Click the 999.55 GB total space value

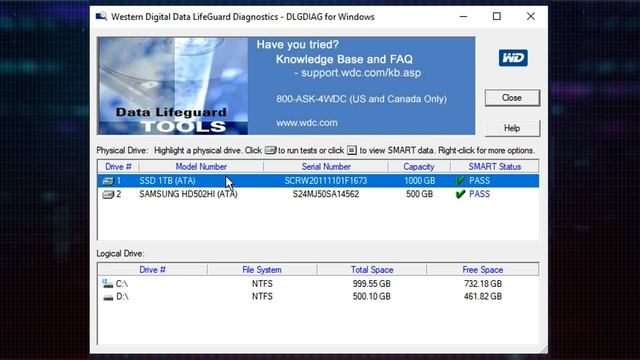click(x=371, y=284)
